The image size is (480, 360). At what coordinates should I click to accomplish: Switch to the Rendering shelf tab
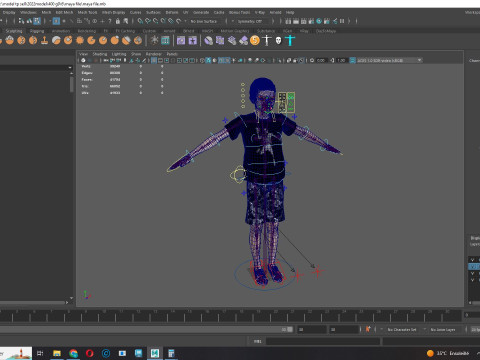click(87, 31)
